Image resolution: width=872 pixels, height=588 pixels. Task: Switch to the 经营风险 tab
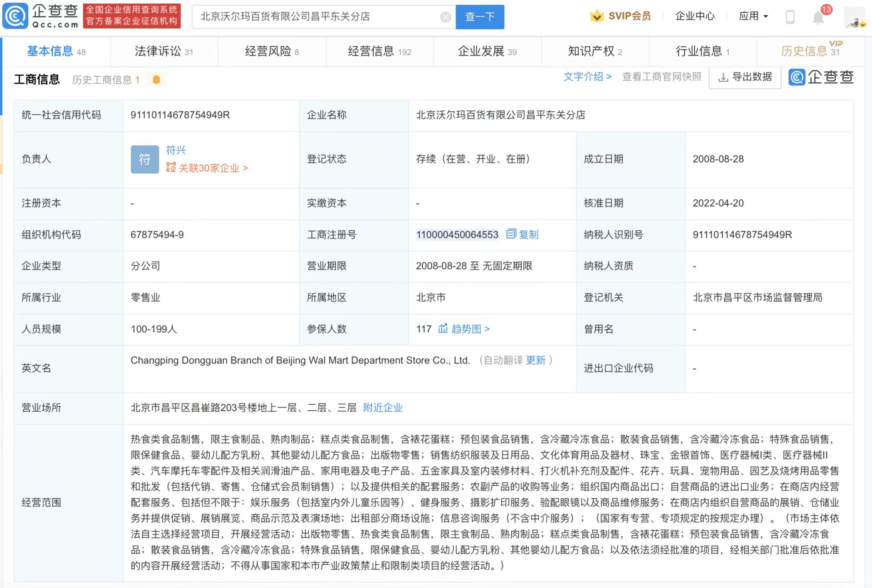click(x=272, y=52)
